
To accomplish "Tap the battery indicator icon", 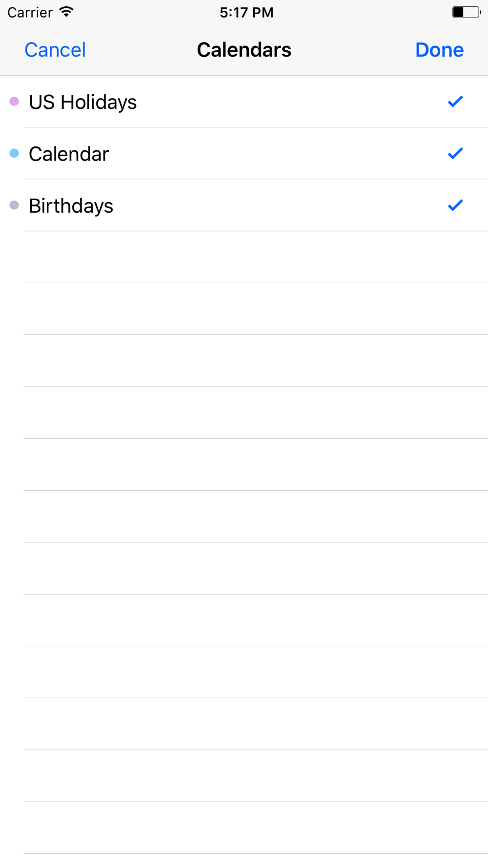I will (x=467, y=12).
